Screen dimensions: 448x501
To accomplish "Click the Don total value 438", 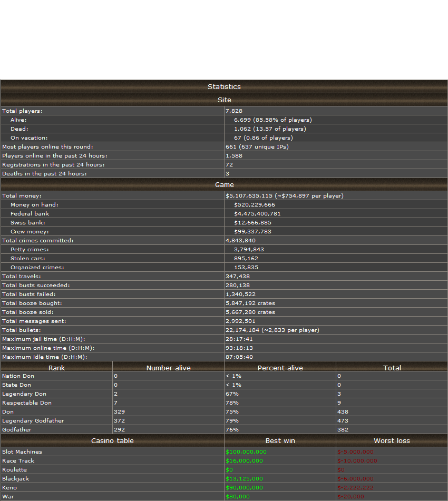I will point(343,411).
